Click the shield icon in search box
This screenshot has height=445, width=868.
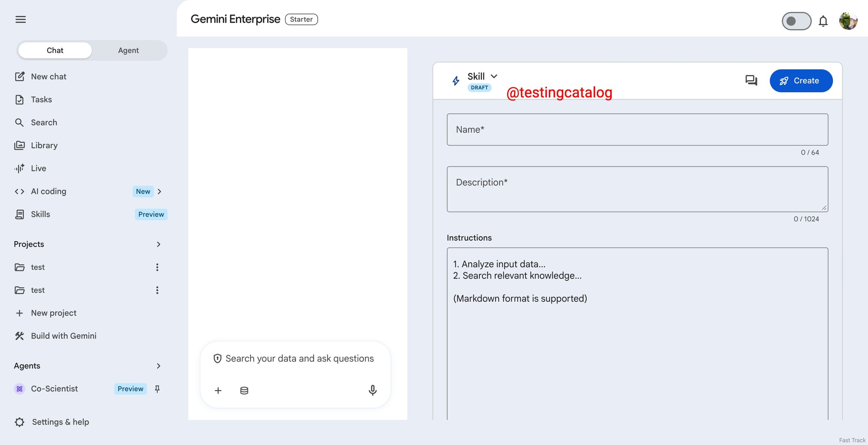point(217,359)
